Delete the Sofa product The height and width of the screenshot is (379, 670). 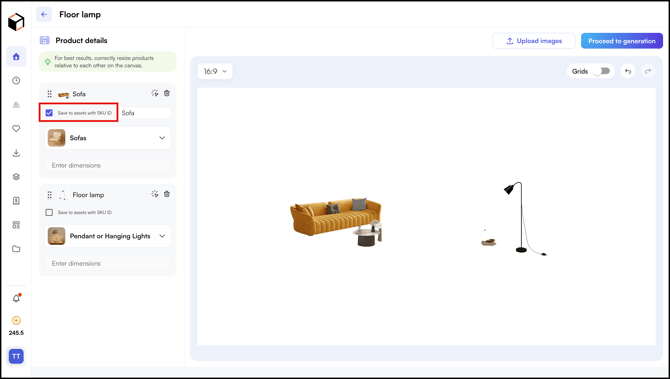click(167, 93)
